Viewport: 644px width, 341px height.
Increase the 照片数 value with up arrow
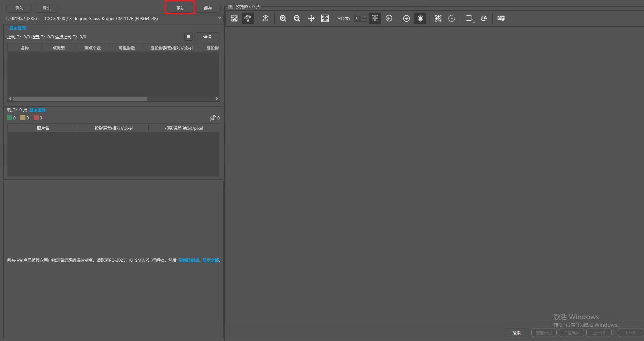click(364, 17)
